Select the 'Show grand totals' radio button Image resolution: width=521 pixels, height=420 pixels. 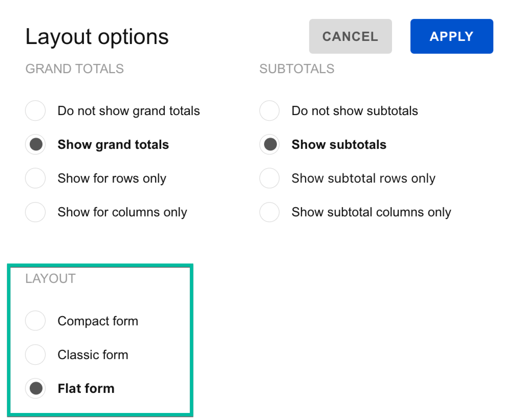click(x=35, y=144)
